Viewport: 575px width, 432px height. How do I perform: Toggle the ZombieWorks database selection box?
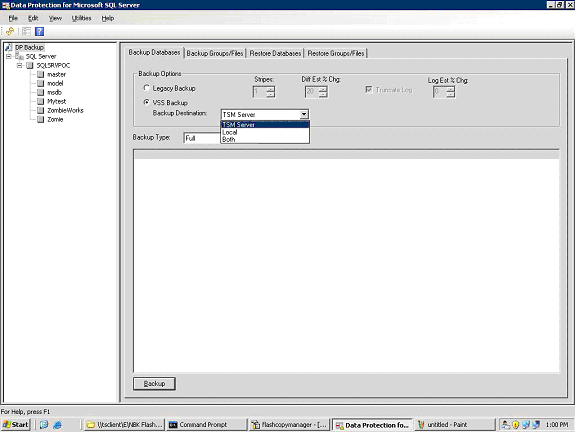tap(41, 110)
